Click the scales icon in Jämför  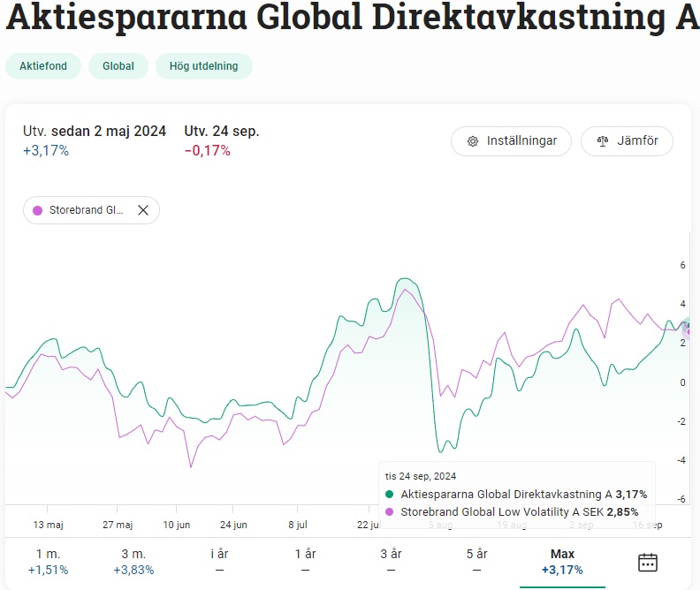click(x=603, y=141)
